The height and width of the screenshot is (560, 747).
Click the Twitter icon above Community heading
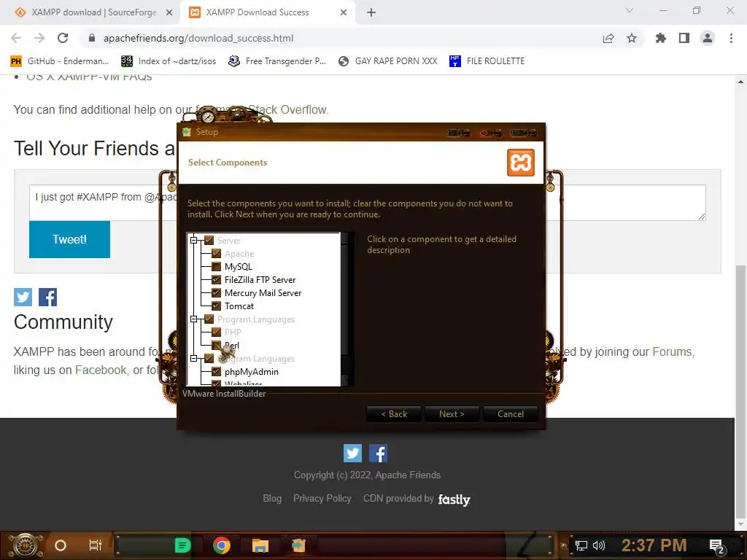[x=23, y=297]
